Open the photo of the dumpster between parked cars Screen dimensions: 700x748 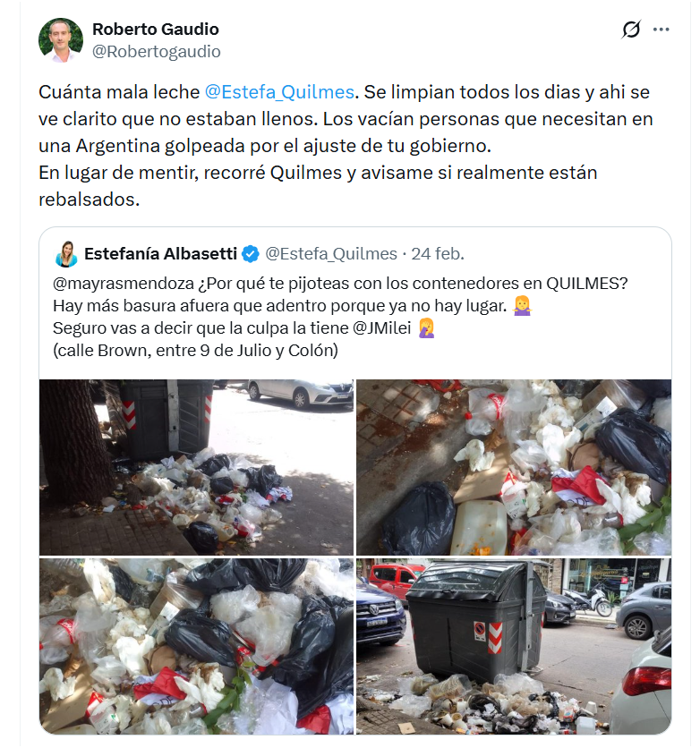point(514,646)
